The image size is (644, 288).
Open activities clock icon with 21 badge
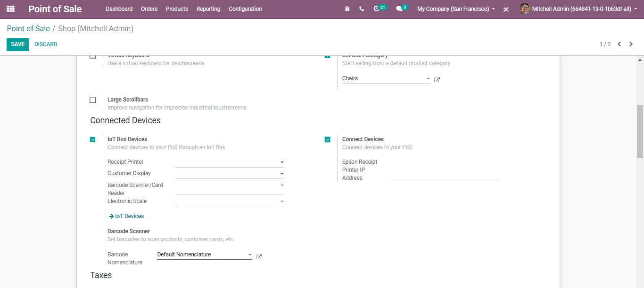click(x=380, y=8)
